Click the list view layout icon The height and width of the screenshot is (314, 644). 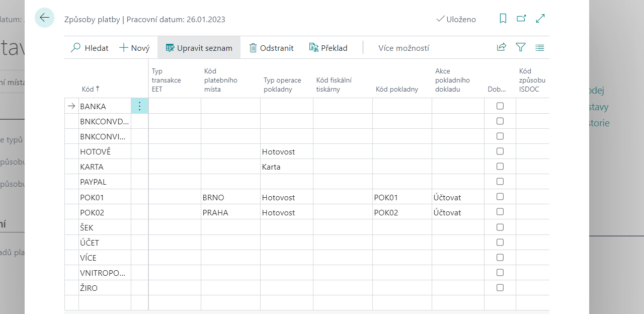coord(540,48)
